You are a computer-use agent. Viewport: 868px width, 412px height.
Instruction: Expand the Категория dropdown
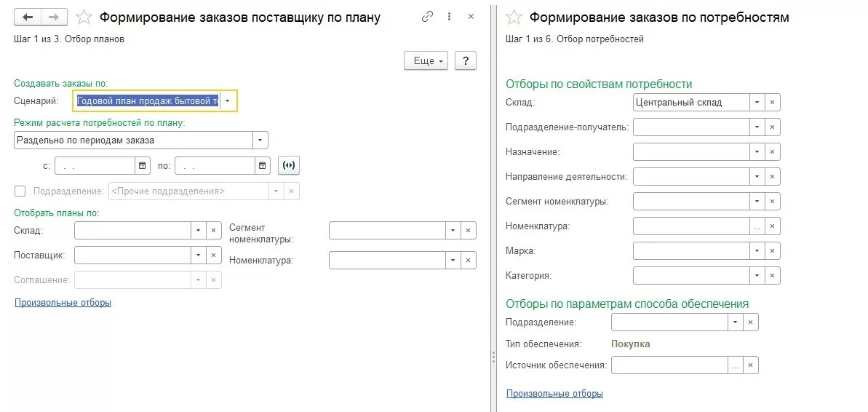(x=757, y=275)
